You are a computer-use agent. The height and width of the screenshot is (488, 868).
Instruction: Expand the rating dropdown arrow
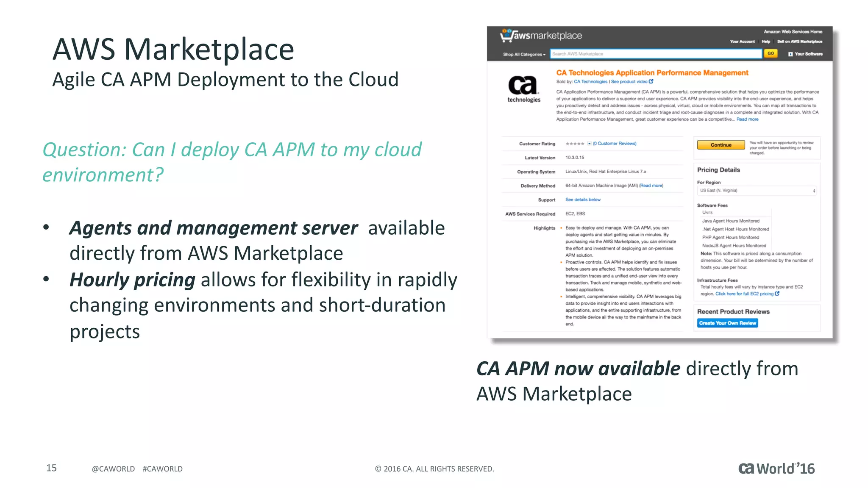click(589, 144)
